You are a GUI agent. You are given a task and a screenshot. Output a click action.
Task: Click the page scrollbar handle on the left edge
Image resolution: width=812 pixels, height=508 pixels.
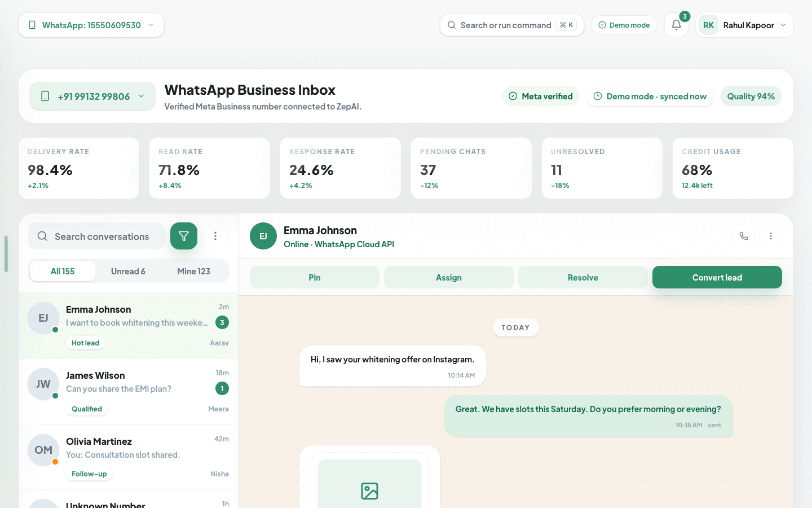[x=6, y=254]
